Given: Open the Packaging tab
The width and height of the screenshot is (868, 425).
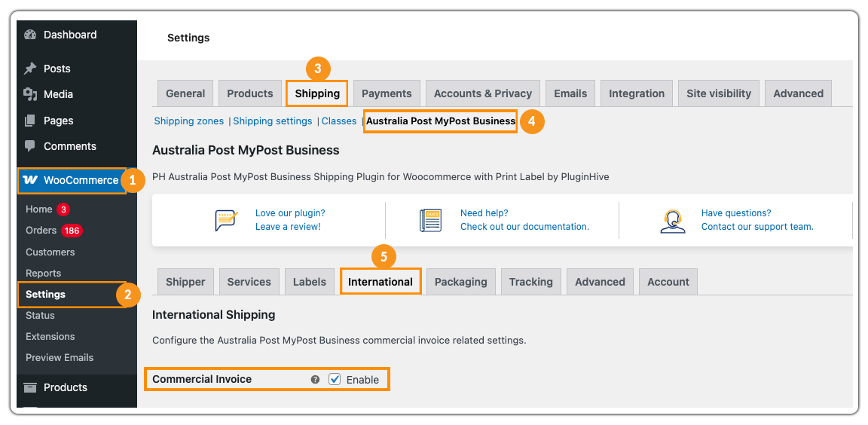Looking at the screenshot, I should [x=460, y=282].
